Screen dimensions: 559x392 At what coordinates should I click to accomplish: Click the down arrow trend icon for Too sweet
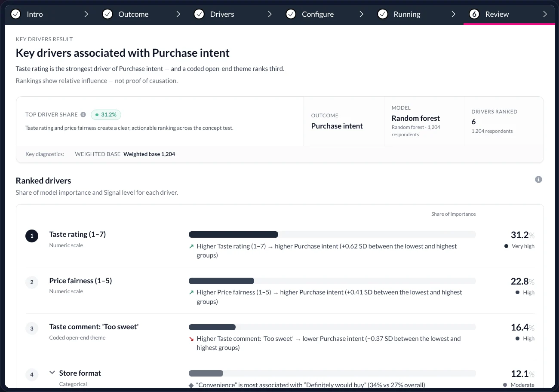tap(191, 339)
